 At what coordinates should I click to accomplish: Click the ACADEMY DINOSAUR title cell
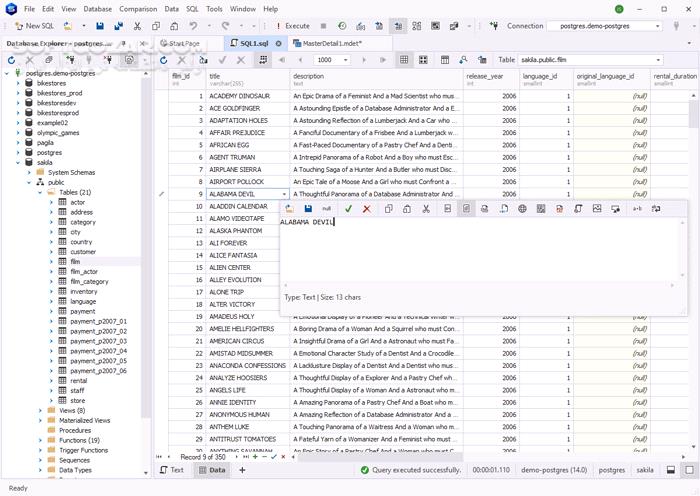pyautogui.click(x=247, y=96)
